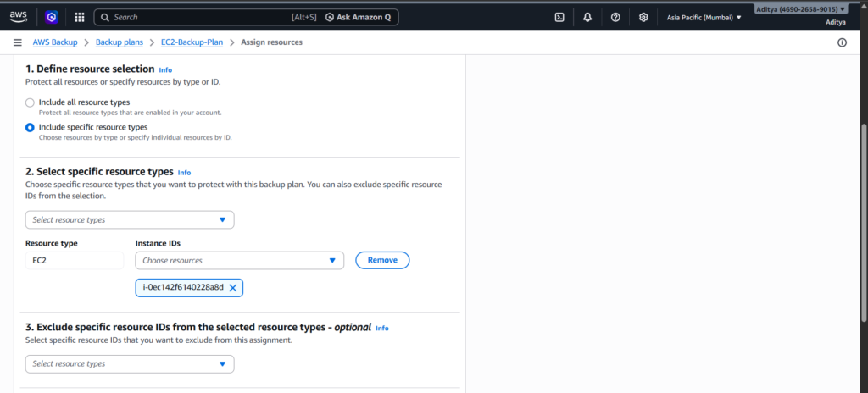Viewport: 868px width, 393px height.
Task: Open the help question mark icon
Action: pos(615,17)
